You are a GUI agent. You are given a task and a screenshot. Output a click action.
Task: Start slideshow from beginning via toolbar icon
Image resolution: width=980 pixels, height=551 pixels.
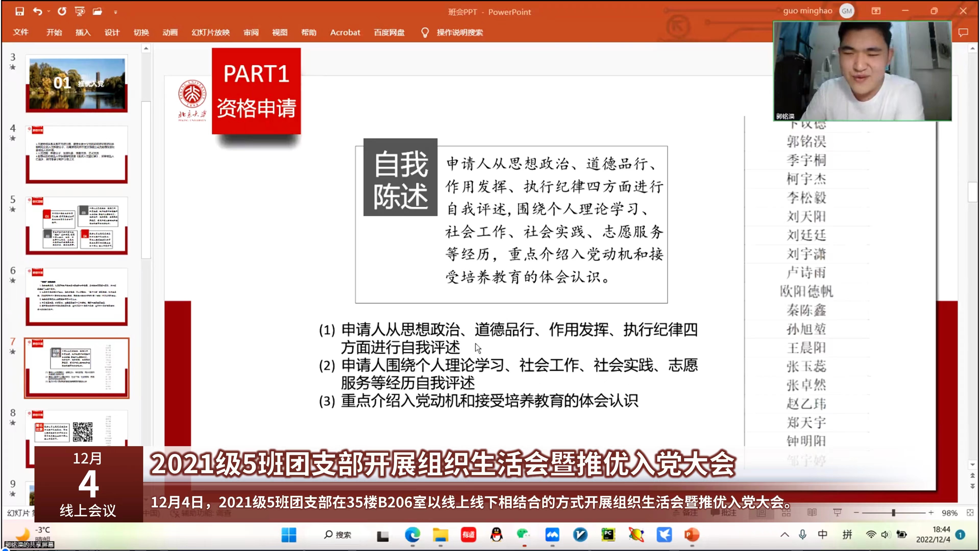pos(80,11)
